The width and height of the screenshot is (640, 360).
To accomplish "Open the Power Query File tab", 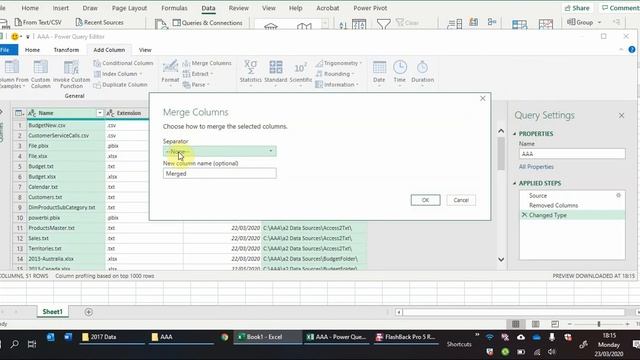I will click(7, 50).
